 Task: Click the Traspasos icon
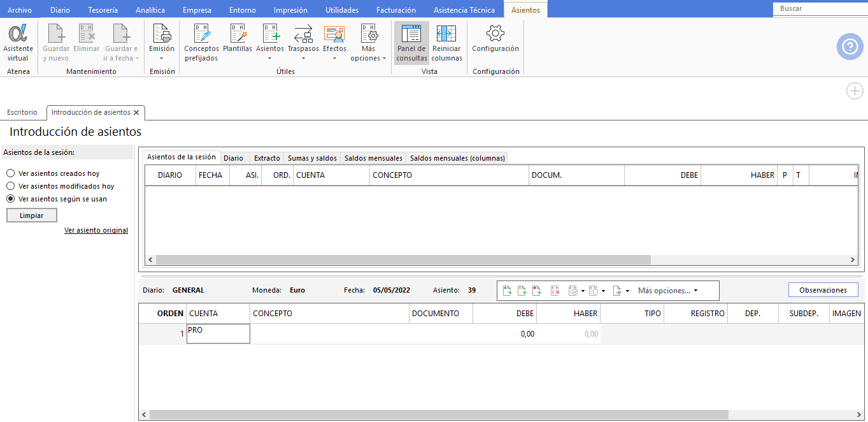[303, 33]
